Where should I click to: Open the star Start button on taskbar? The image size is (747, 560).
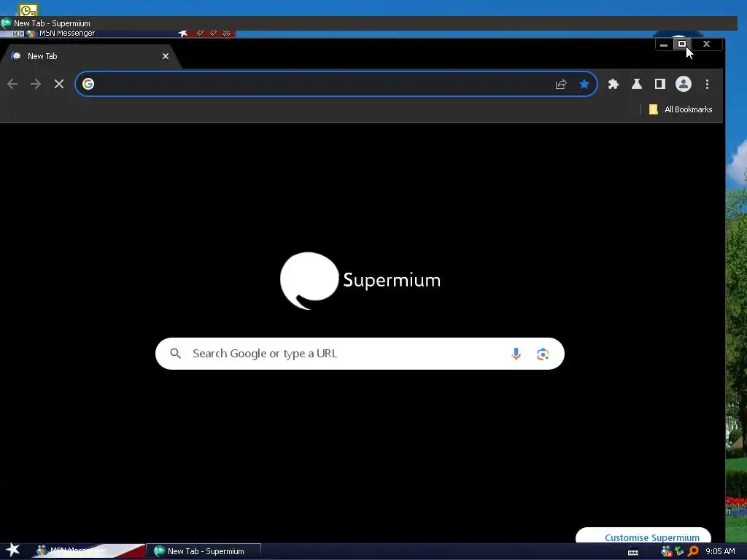pos(13,550)
